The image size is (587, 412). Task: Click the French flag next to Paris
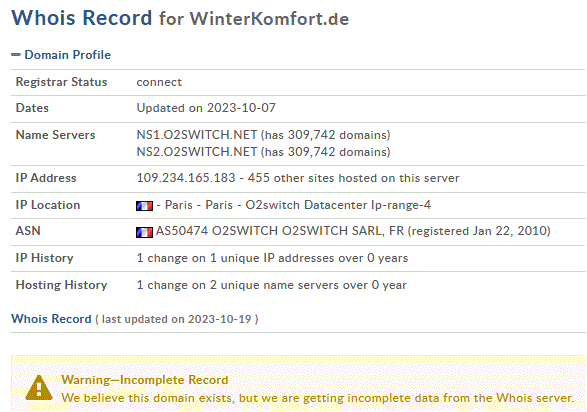145,206
